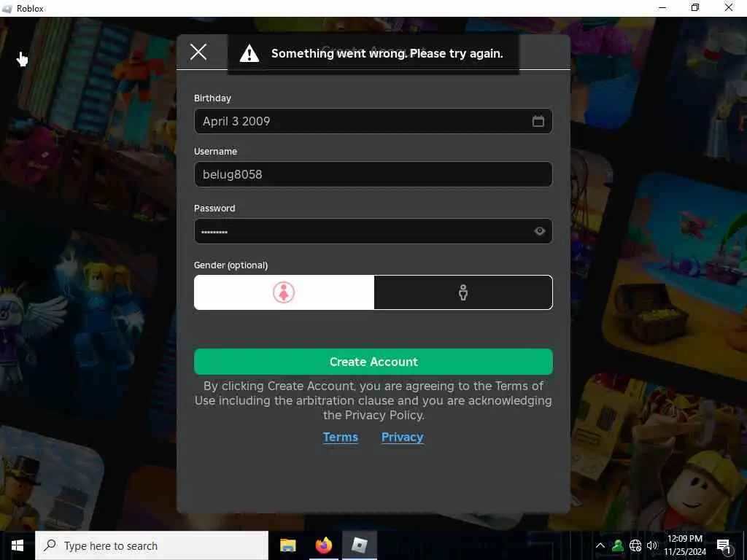Click the green Create Account button
The height and width of the screenshot is (560, 747).
(373, 362)
